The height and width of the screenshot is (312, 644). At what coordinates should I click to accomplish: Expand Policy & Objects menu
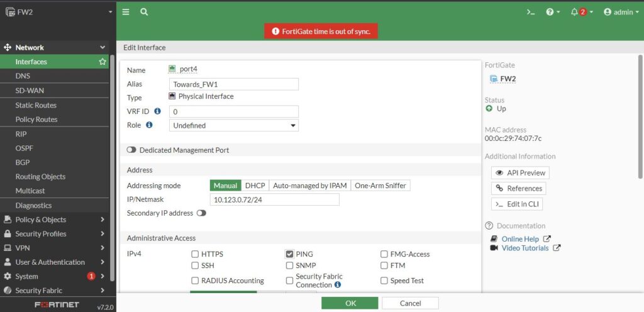pos(55,220)
